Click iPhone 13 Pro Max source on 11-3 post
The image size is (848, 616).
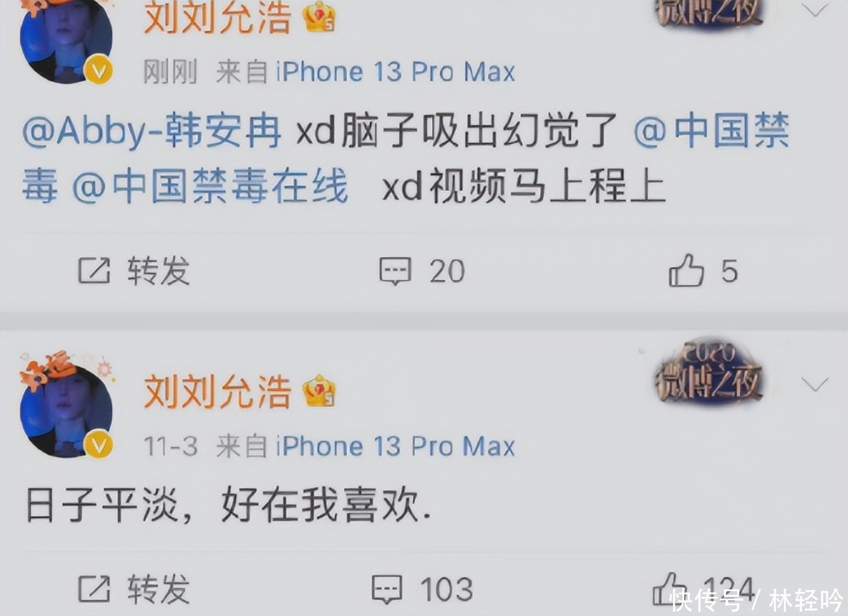tap(395, 446)
